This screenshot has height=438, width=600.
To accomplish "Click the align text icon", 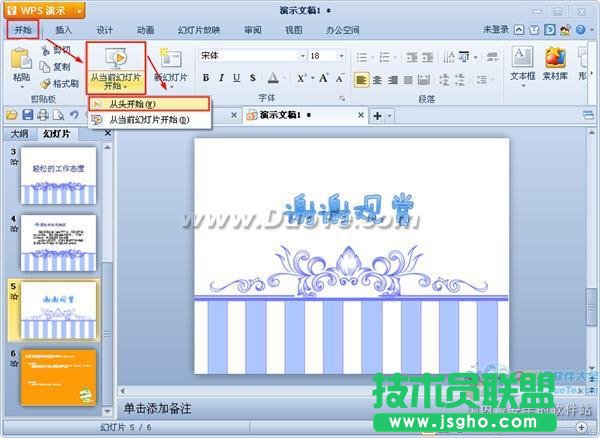I will [464, 57].
